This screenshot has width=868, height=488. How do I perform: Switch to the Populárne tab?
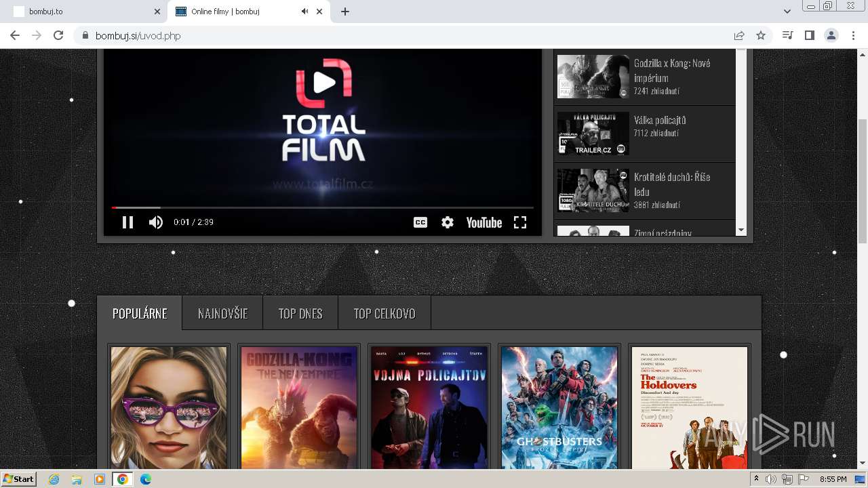140,313
